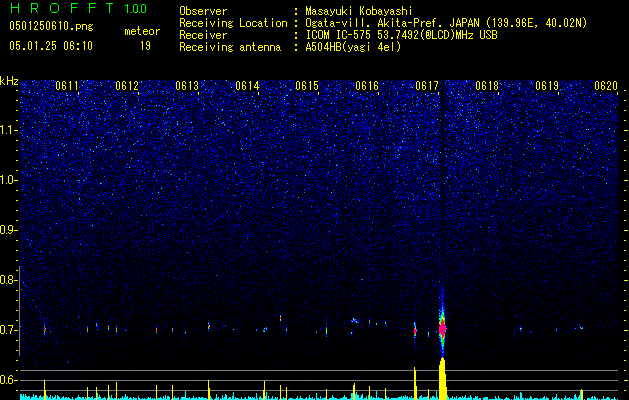
Task: Click the 0611 time marker
Action: 67,86
